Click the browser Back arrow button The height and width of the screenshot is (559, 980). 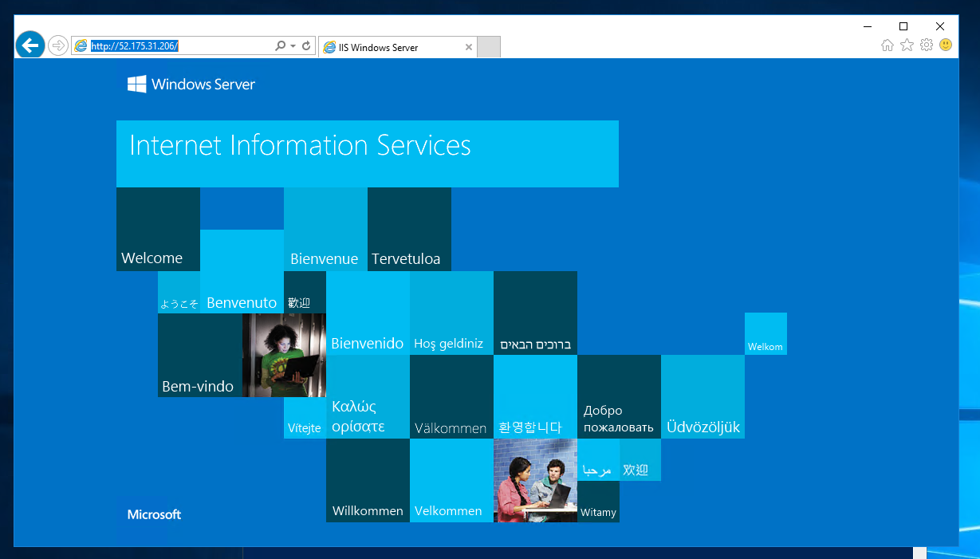[30, 45]
